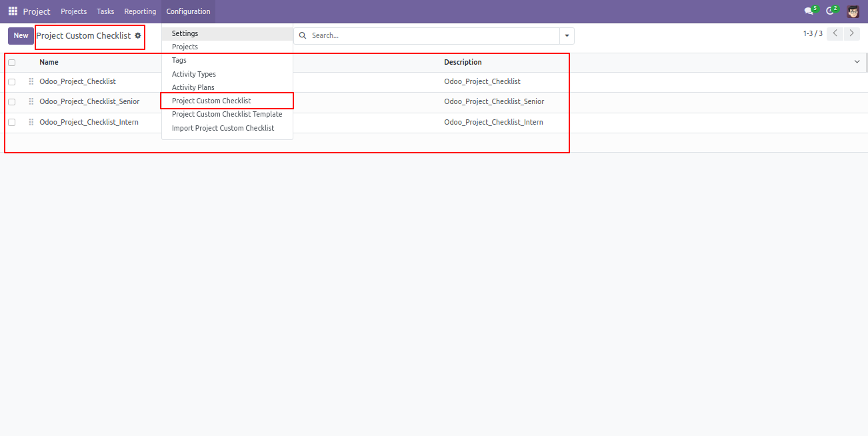Open the Odoo_Project_Checklist name cell
The height and width of the screenshot is (436, 868).
point(77,81)
